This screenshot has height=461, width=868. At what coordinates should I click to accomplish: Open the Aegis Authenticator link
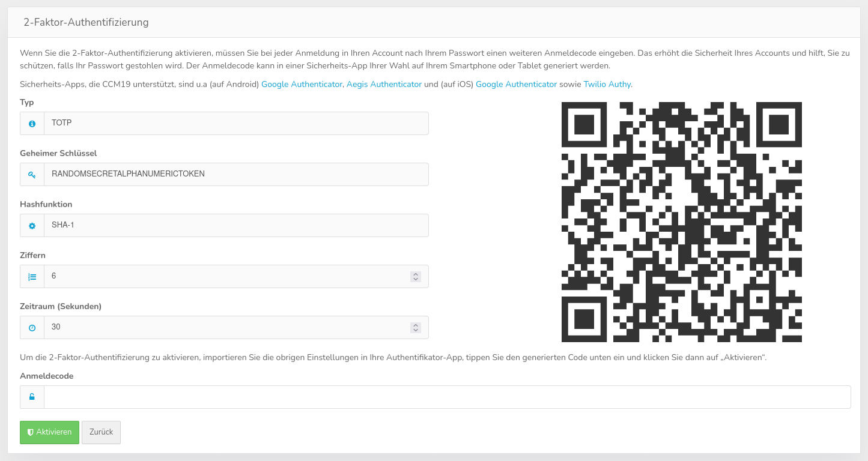[384, 85]
